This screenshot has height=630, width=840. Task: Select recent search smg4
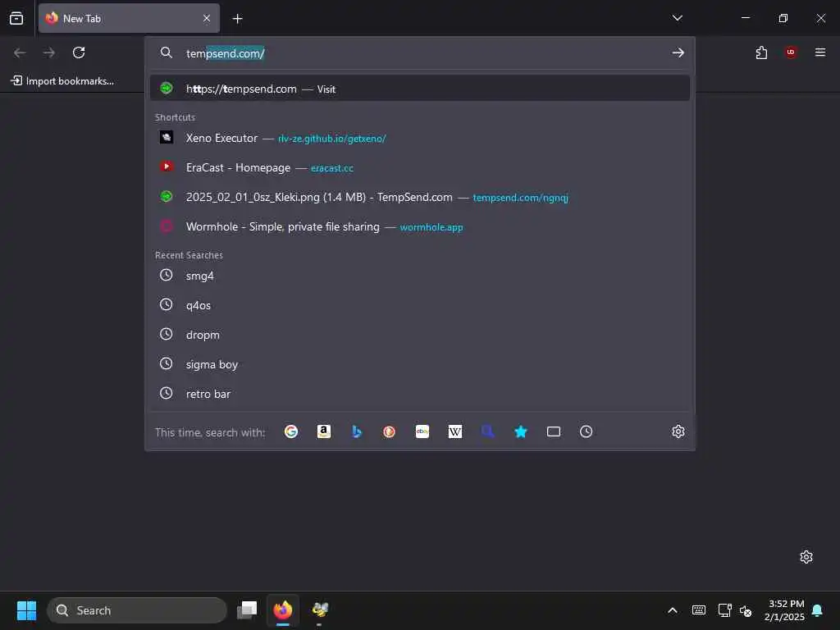click(x=419, y=276)
